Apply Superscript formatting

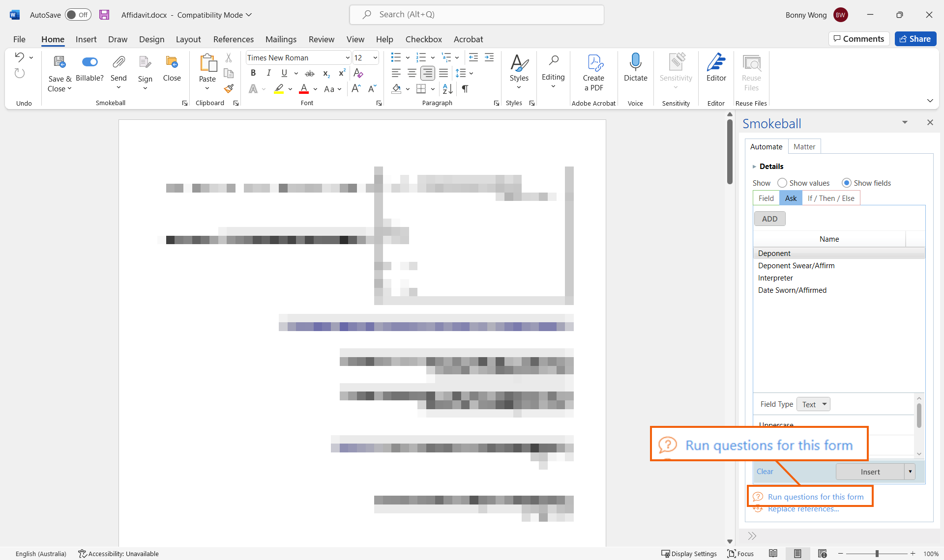pyautogui.click(x=342, y=73)
